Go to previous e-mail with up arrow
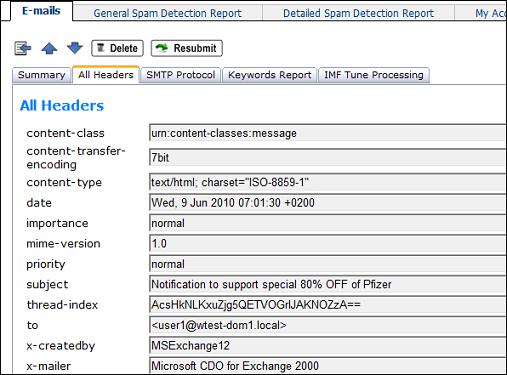507x375 pixels. pyautogui.click(x=49, y=48)
